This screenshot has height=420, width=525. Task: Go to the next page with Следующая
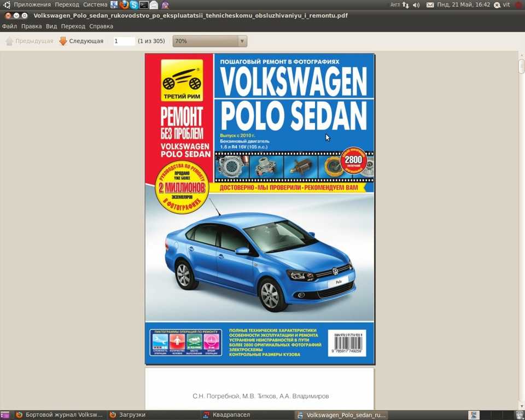click(81, 41)
